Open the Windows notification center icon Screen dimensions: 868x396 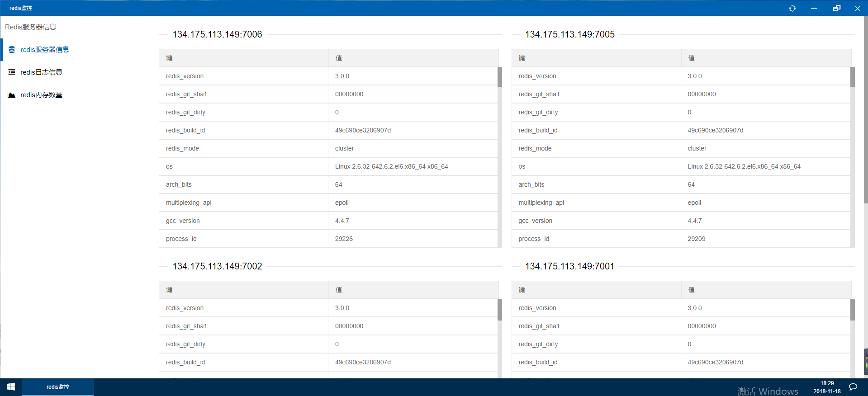[853, 387]
